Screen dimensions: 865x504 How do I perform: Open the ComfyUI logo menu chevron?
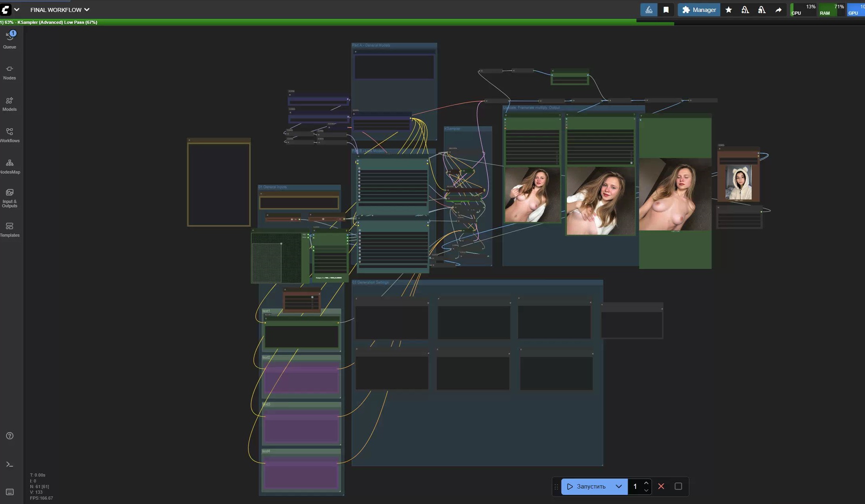coord(17,10)
